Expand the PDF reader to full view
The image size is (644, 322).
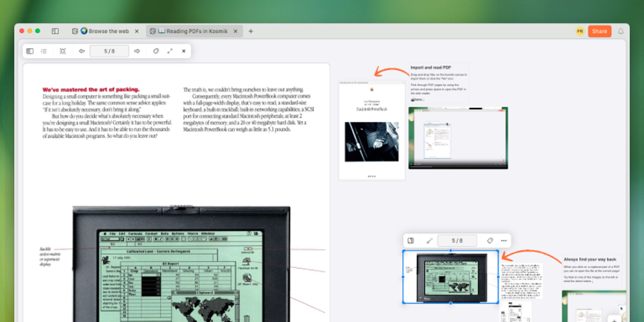click(x=170, y=51)
